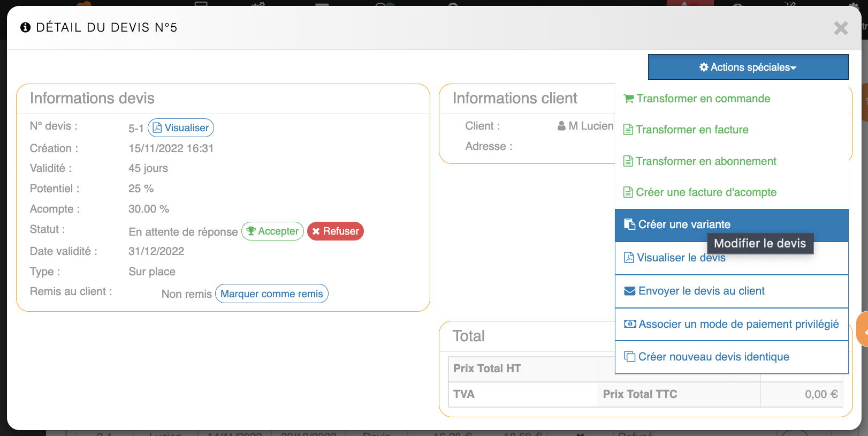Select Transformer en abonnement option

click(x=705, y=161)
